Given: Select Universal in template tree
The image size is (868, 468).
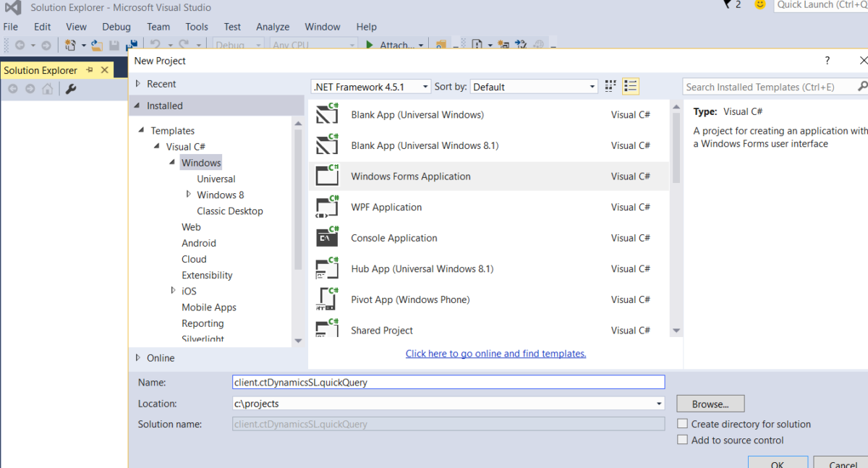Looking at the screenshot, I should [216, 179].
